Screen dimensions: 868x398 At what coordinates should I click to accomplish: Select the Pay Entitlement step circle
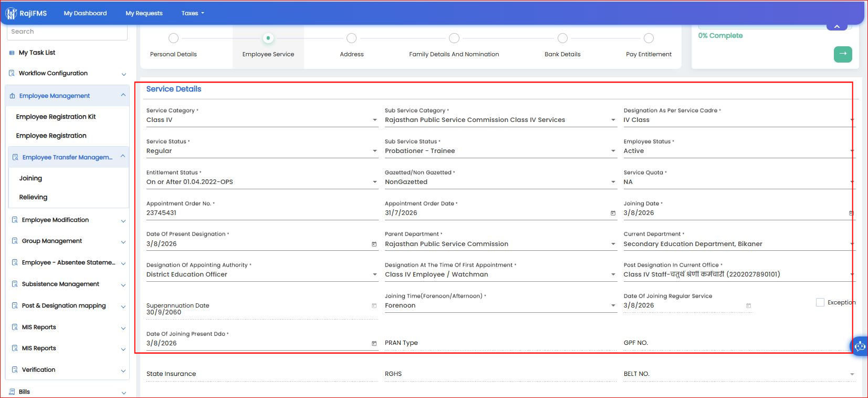click(649, 38)
